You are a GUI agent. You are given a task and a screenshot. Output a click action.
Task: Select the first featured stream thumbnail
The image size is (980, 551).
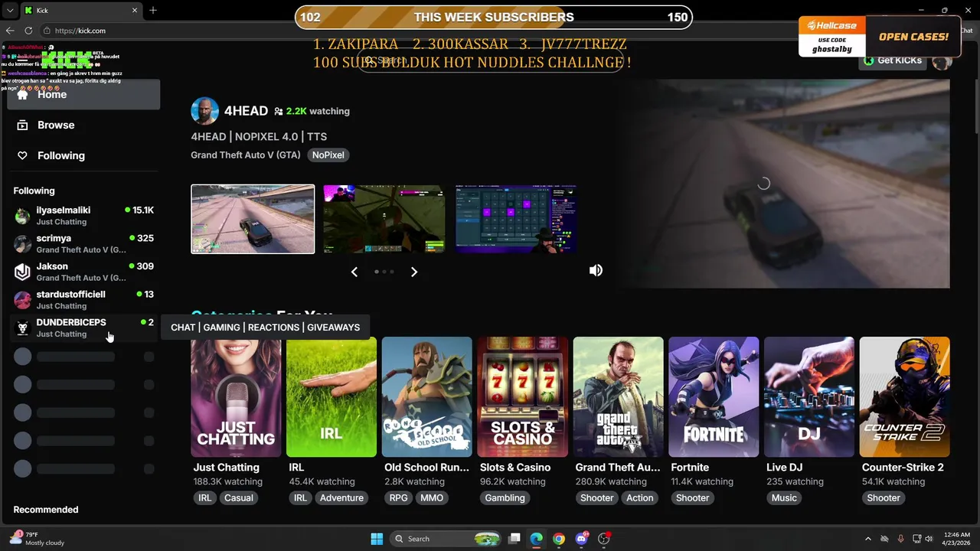tap(253, 219)
